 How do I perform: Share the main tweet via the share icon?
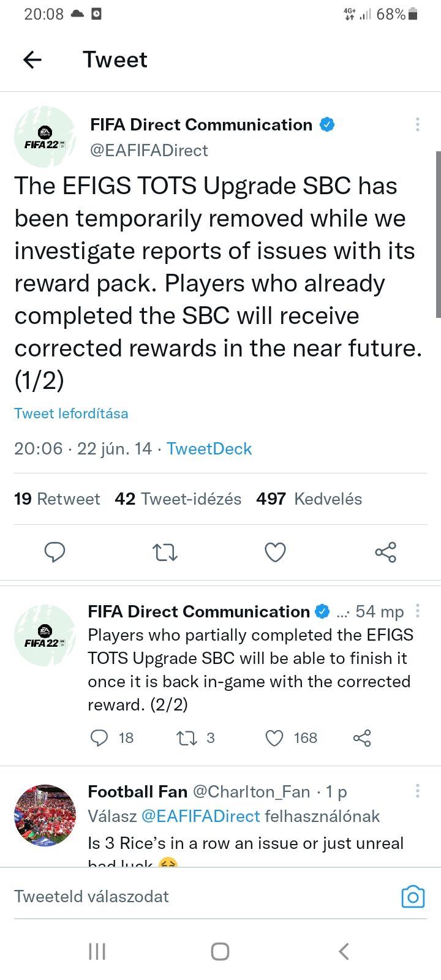(x=385, y=552)
